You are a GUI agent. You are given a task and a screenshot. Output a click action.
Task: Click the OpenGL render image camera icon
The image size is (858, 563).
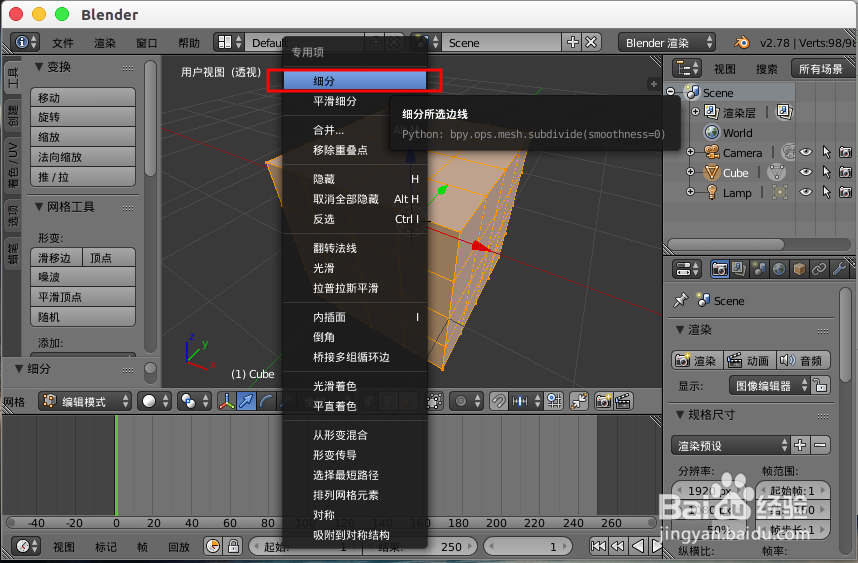point(603,402)
